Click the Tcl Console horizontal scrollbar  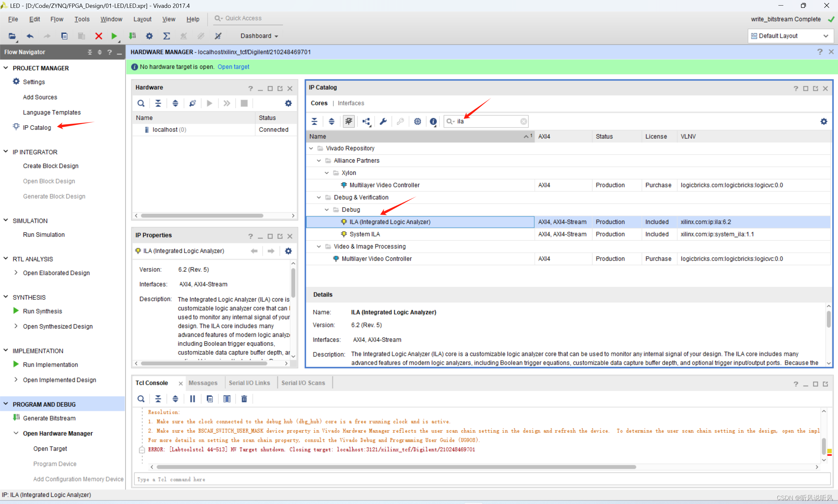coord(396,467)
